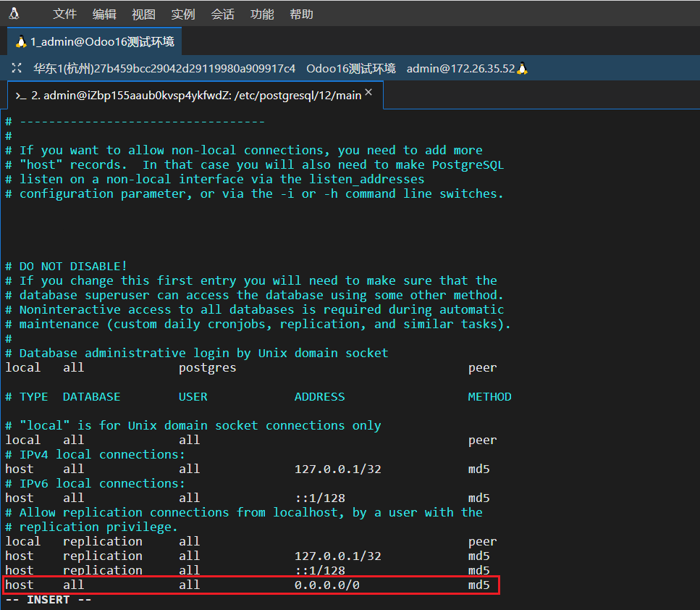Click 'listen_addresses' in the comment text
Image resolution: width=700 pixels, height=610 pixels.
[x=367, y=179]
